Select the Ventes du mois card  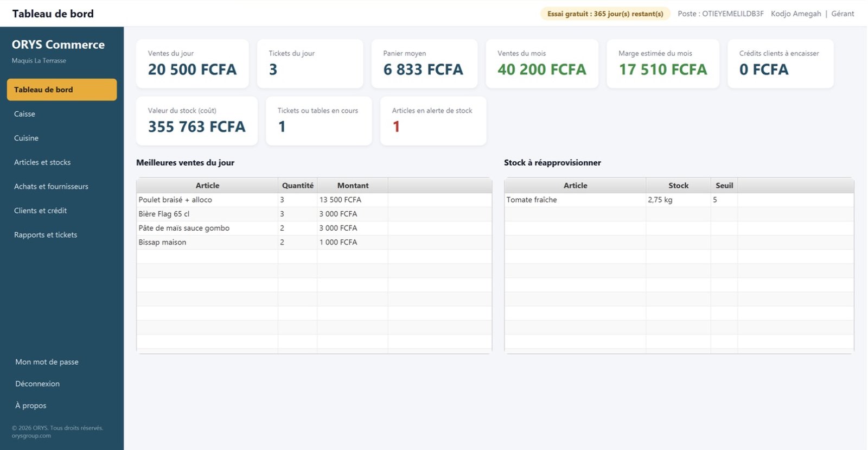[542, 64]
